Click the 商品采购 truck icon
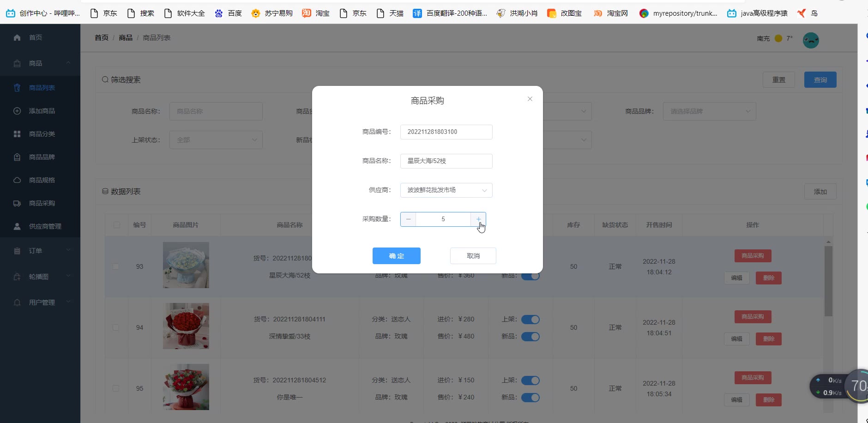 (x=17, y=203)
